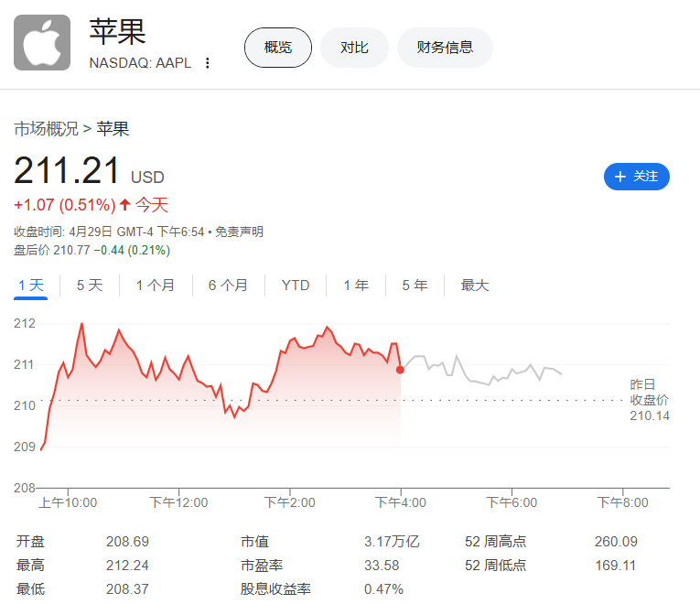Select the 1 年 chart range
The image size is (700, 604).
tap(356, 285)
